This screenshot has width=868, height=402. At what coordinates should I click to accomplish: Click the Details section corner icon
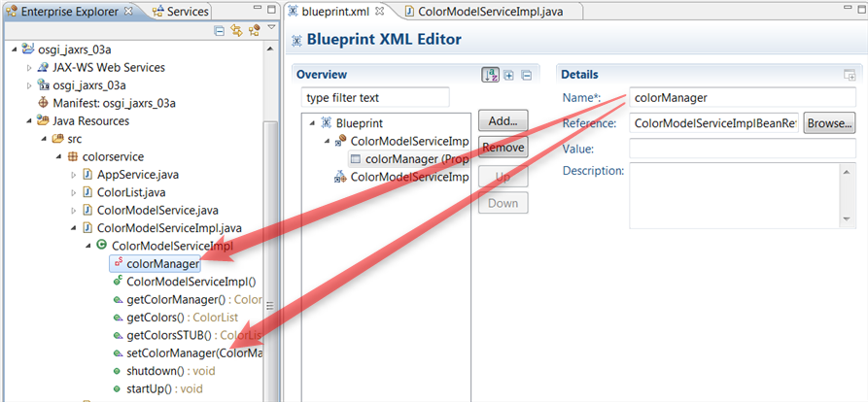point(849,75)
